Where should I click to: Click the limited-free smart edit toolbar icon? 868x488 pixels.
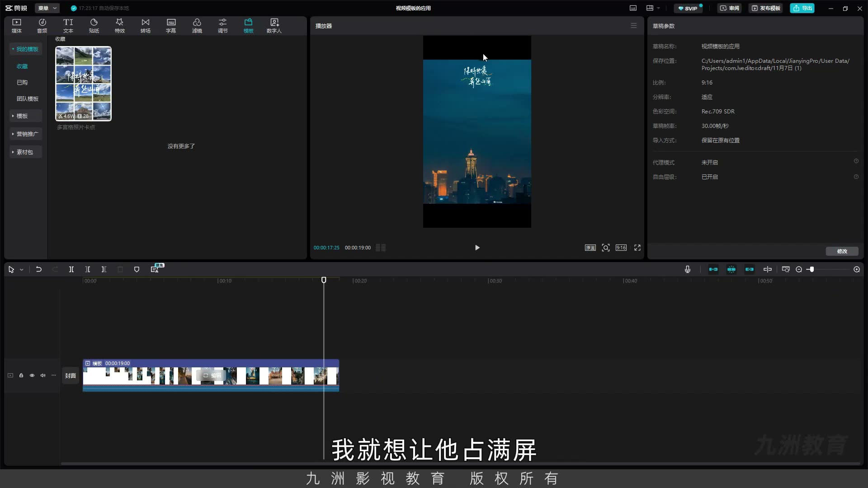coord(155,269)
